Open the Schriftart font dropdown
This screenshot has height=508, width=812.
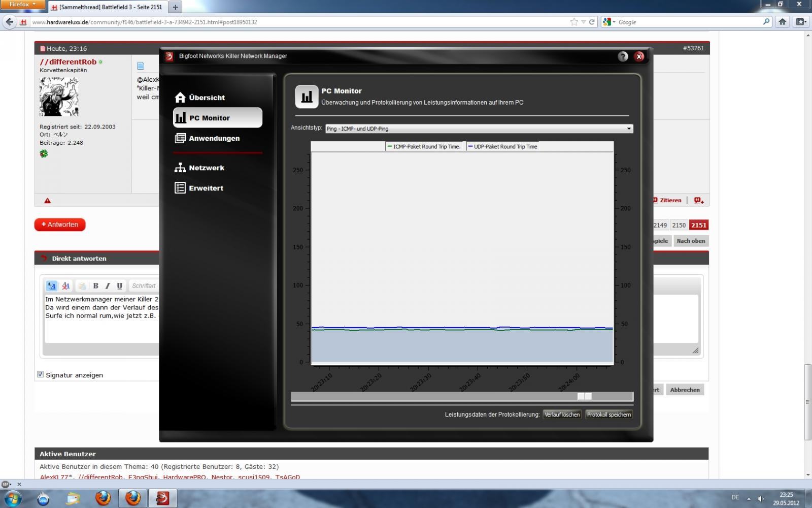click(144, 286)
